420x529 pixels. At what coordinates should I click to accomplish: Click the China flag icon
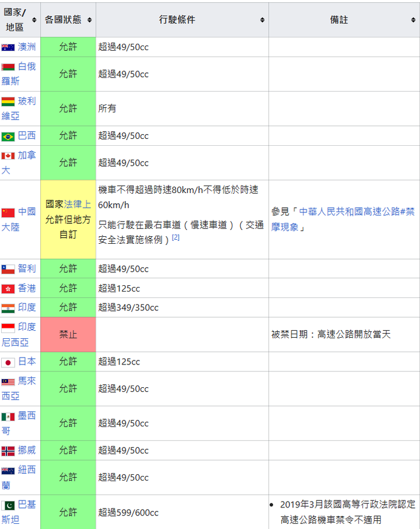pos(8,213)
